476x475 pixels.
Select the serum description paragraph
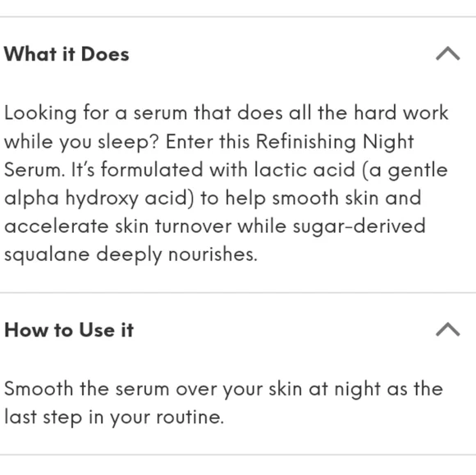(227, 184)
